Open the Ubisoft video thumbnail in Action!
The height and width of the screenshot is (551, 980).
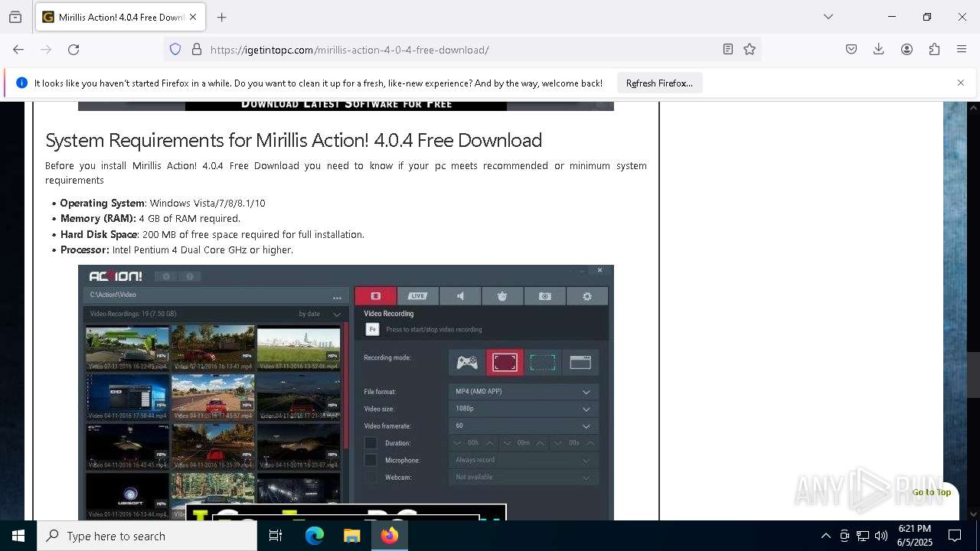click(128, 495)
